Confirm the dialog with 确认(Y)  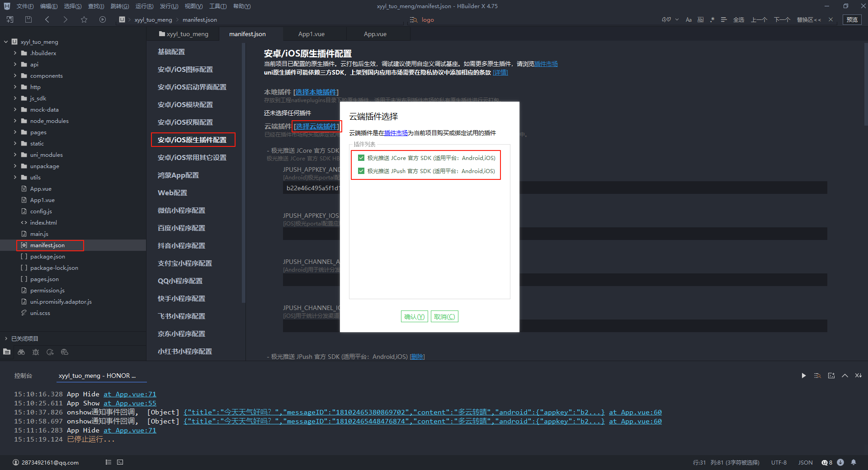(414, 317)
